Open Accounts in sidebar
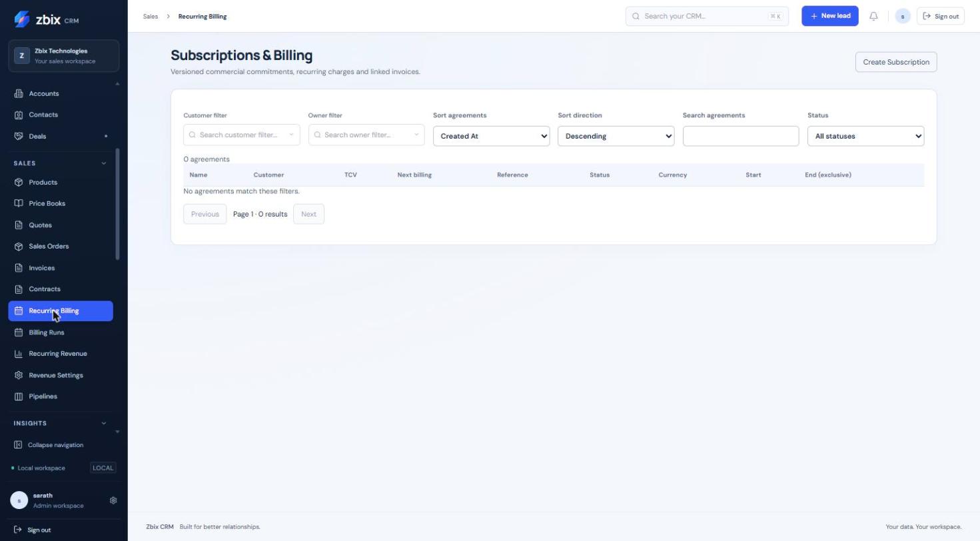Screen dimensions: 980x541 [x=61, y=94]
